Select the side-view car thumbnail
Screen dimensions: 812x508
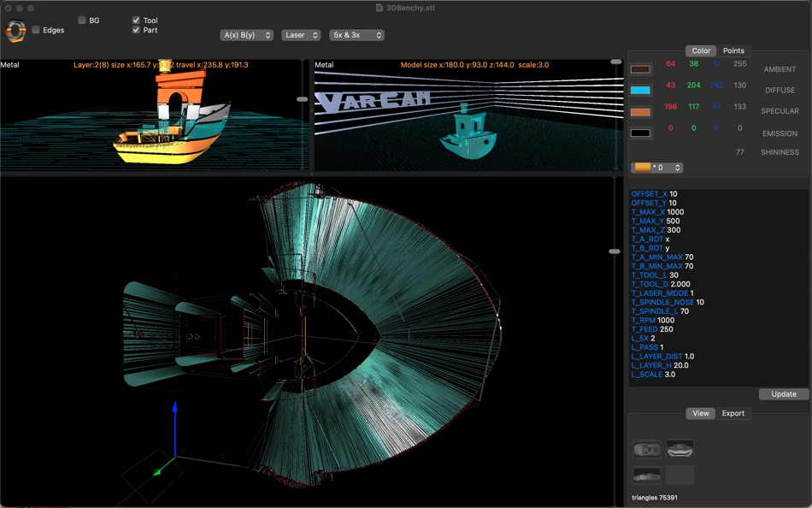(x=646, y=475)
